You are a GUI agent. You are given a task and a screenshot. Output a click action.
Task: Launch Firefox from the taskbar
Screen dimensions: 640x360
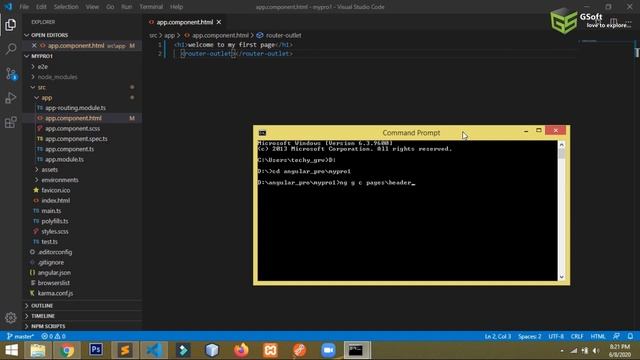pos(241,350)
